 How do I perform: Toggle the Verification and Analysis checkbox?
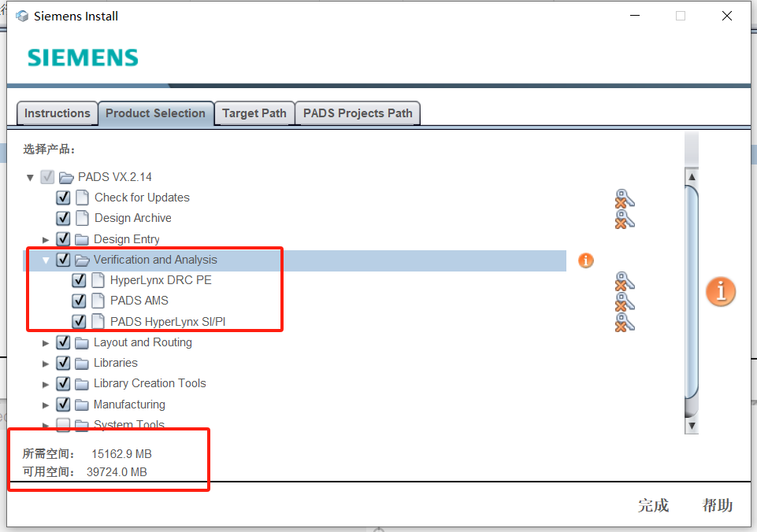[63, 260]
